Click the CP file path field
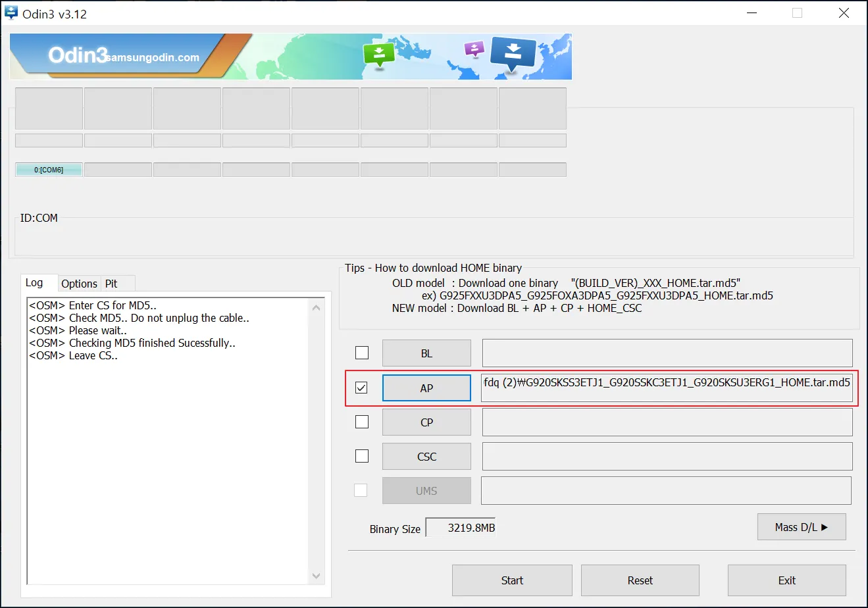The image size is (868, 608). 667,422
